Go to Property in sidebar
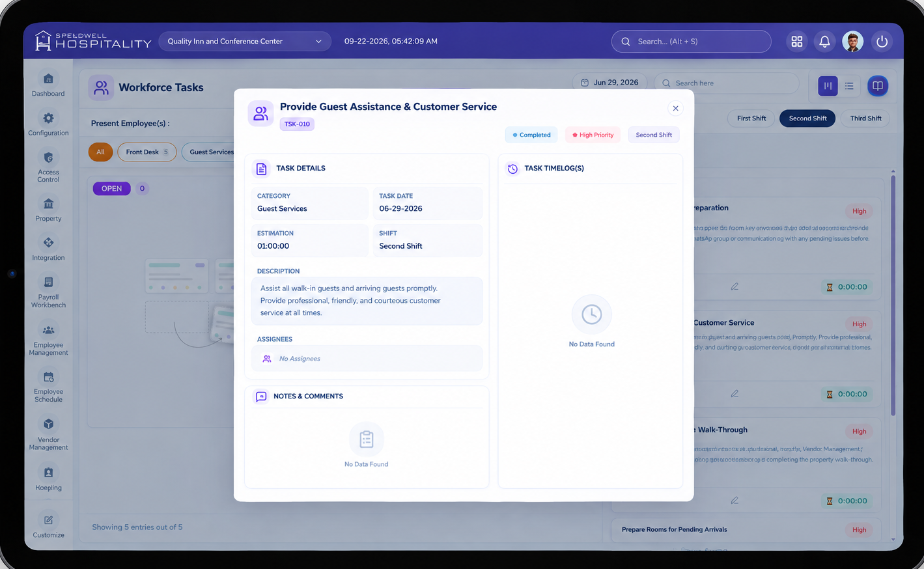The height and width of the screenshot is (569, 924). 48,210
